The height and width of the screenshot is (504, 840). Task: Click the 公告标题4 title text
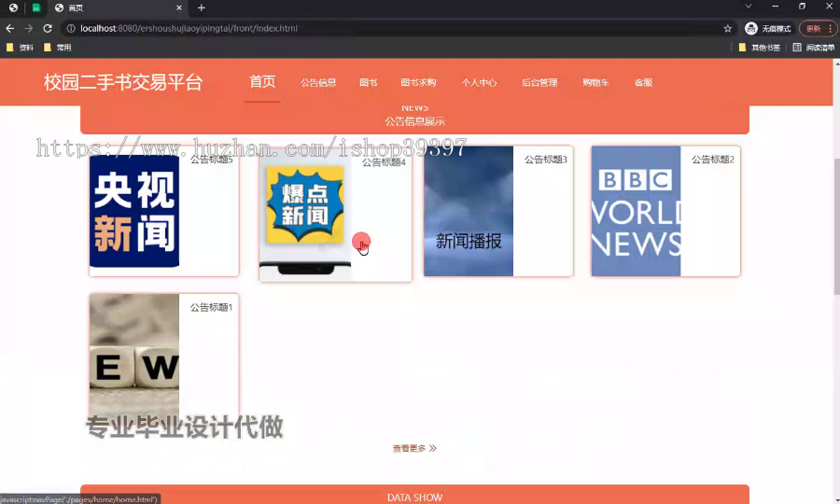(x=384, y=162)
